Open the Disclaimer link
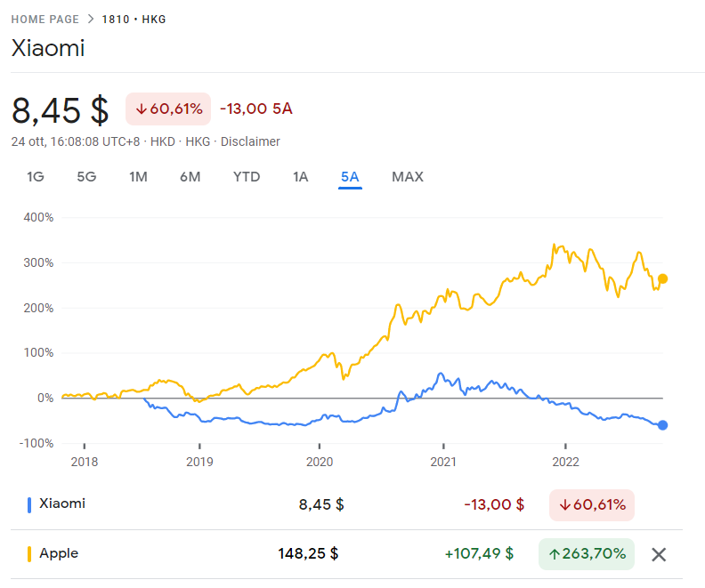 click(x=250, y=141)
